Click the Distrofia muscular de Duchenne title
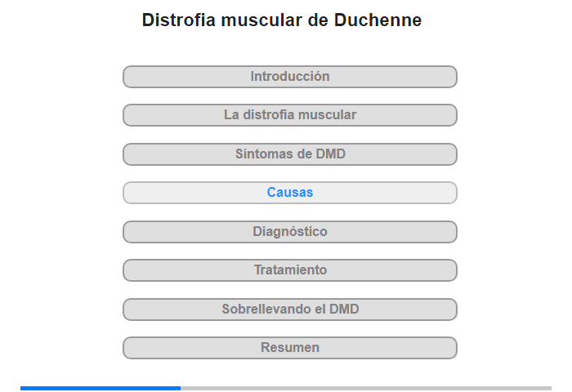Viewport: 572px width, 392px height. pos(282,20)
